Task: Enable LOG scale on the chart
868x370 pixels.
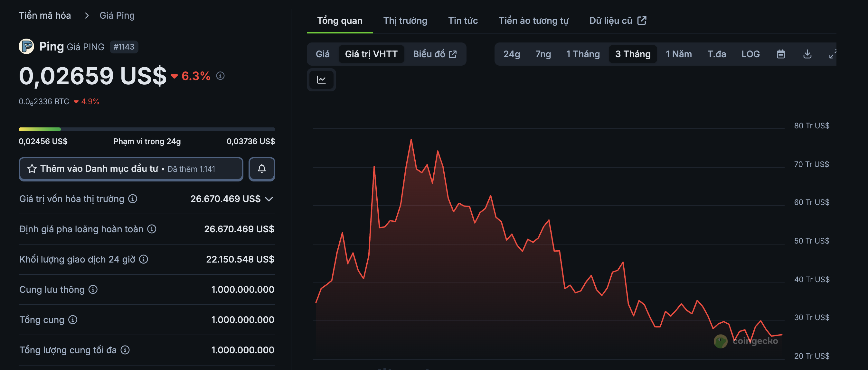Action: coord(750,54)
